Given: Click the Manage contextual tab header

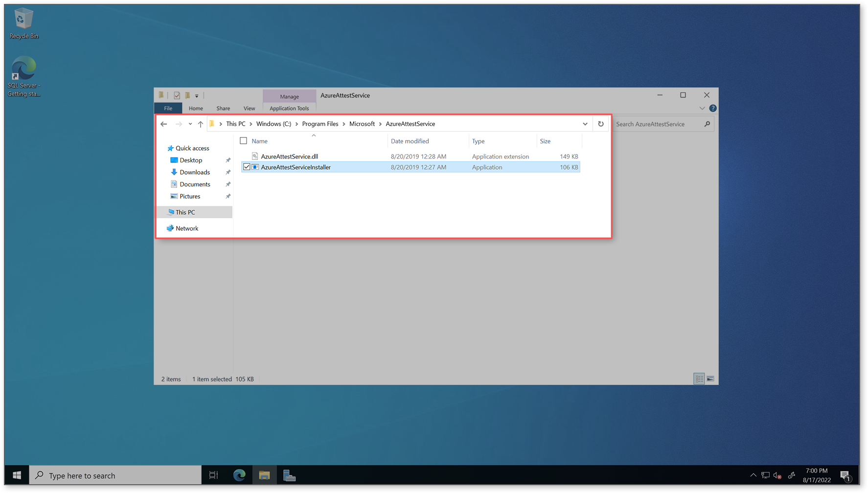Looking at the screenshot, I should click(x=289, y=96).
